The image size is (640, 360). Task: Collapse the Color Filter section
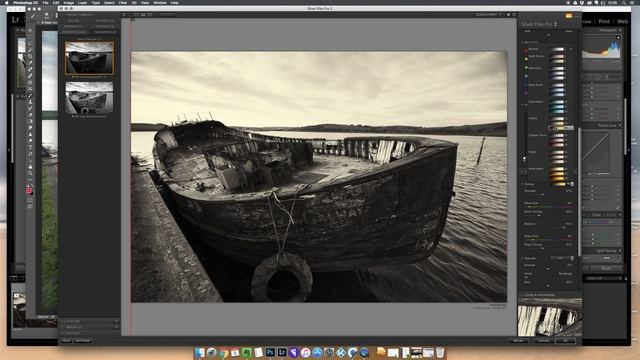click(522, 42)
